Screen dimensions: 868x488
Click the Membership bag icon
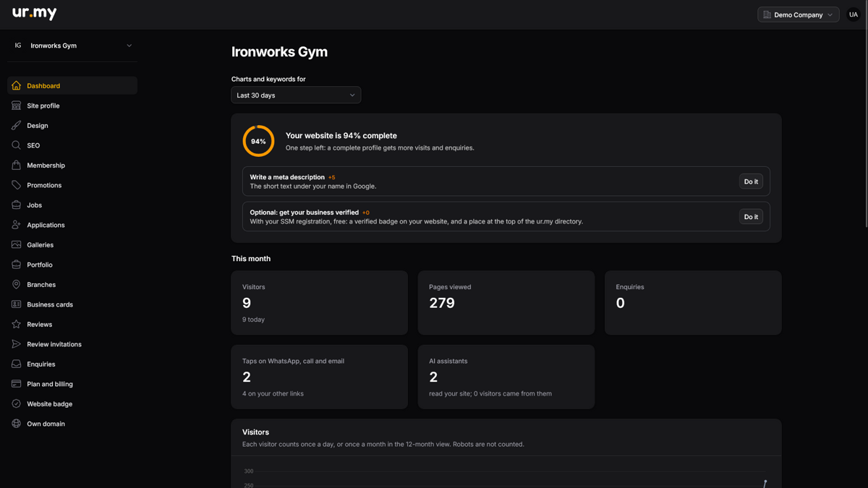point(16,165)
